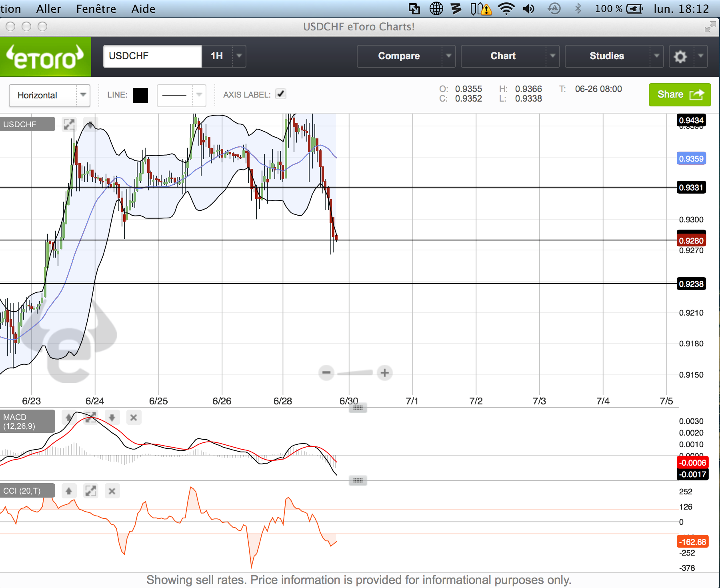Expand the Horizontal drawing tool dropdown
Screen dimensions: 720x588
[83, 95]
